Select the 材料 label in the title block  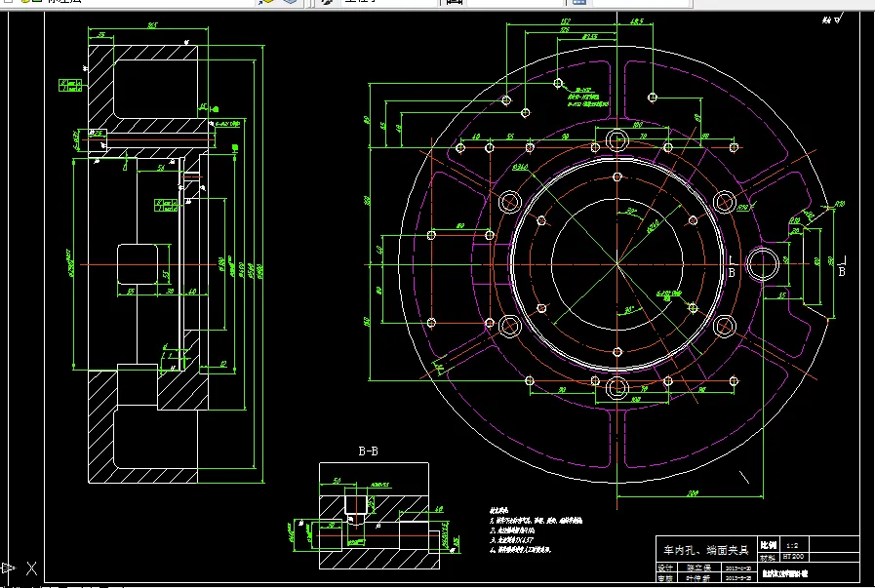coord(768,558)
